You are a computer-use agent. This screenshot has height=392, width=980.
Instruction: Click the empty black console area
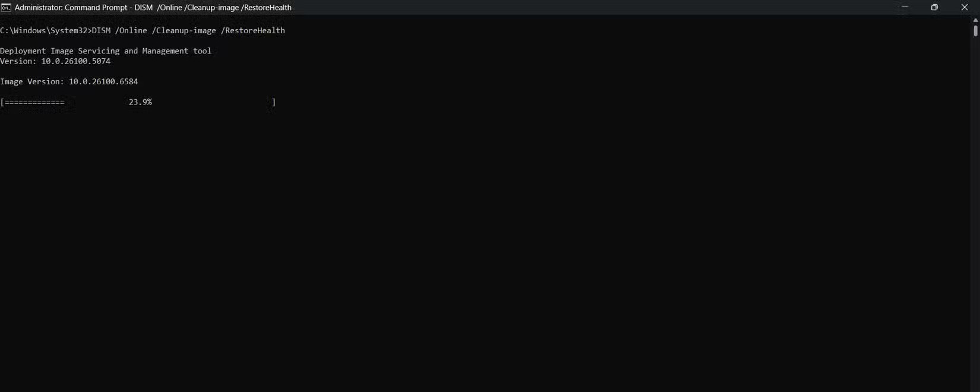475,249
